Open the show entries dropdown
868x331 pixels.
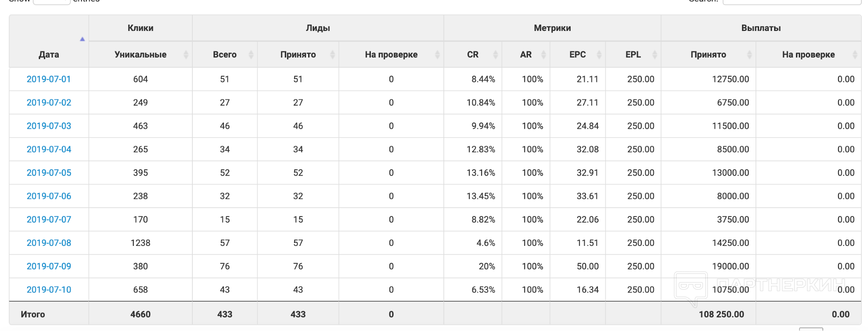coord(51,2)
